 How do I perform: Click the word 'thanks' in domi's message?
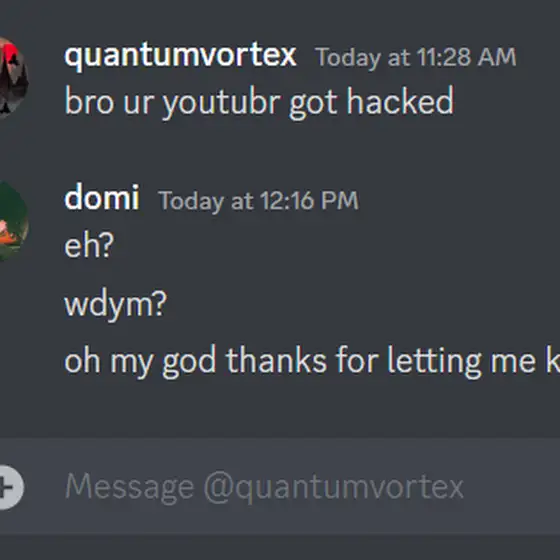(276, 360)
